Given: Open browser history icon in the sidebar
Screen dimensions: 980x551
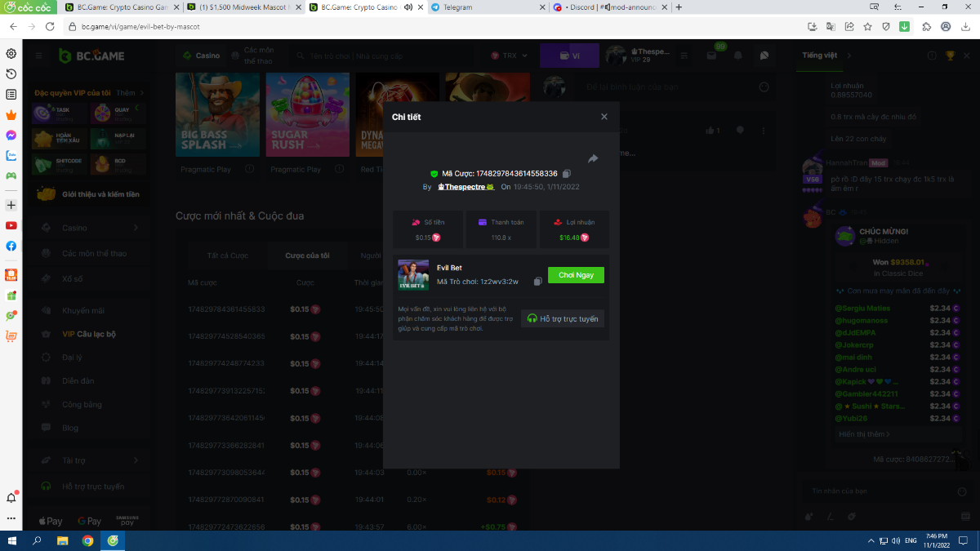Looking at the screenshot, I should point(11,73).
